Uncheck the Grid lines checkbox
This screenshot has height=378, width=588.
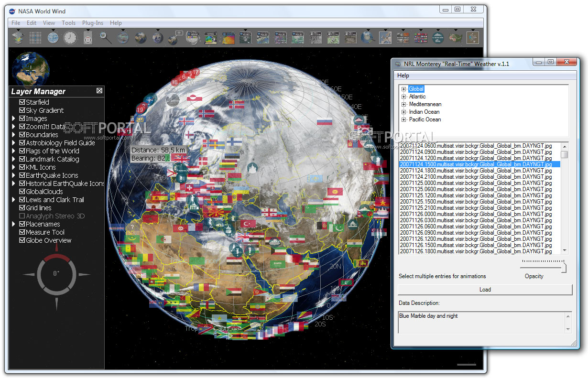point(22,208)
